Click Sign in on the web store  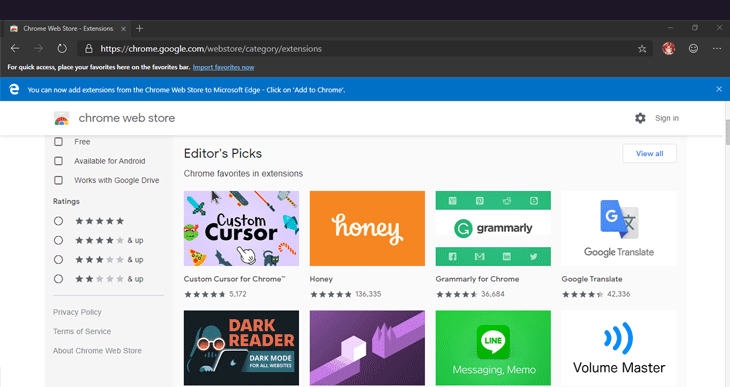point(667,118)
